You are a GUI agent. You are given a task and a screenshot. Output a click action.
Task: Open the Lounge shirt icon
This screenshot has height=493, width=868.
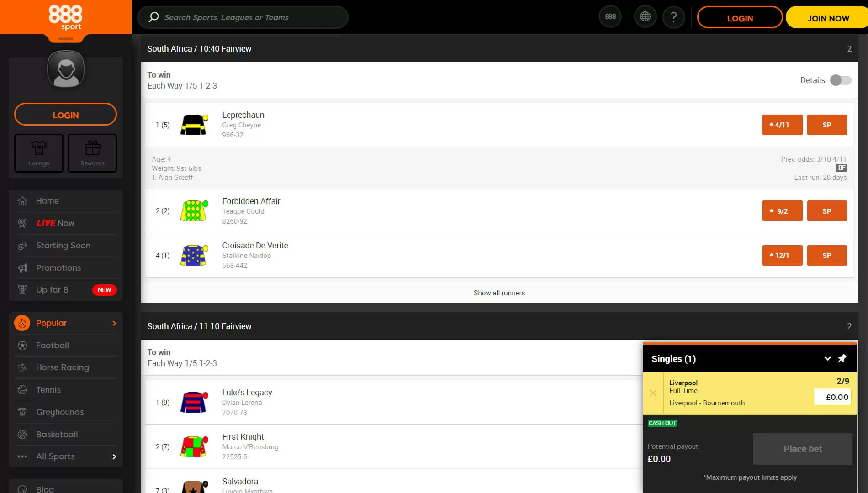[39, 153]
